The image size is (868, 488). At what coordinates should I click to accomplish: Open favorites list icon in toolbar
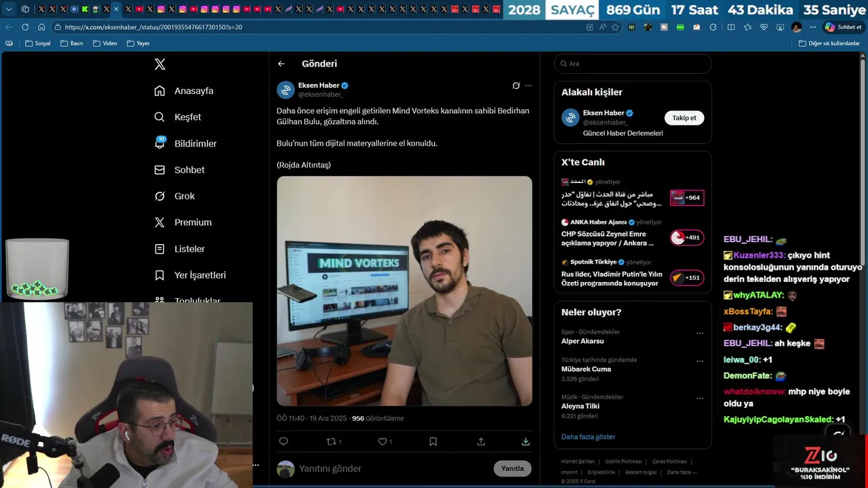pos(748,27)
